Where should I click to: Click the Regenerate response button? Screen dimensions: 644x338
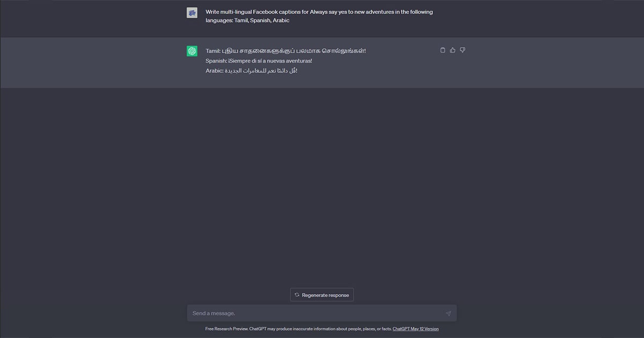tap(322, 295)
